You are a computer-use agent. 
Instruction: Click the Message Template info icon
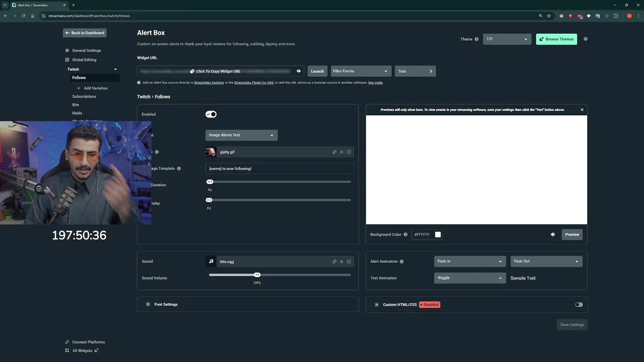tap(179, 168)
